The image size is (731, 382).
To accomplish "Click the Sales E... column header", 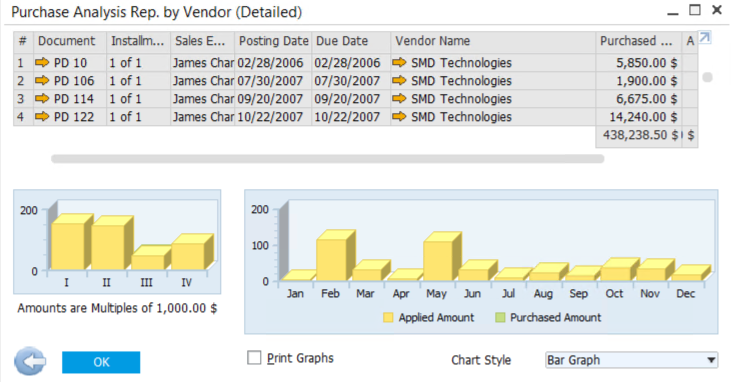I will (202, 41).
